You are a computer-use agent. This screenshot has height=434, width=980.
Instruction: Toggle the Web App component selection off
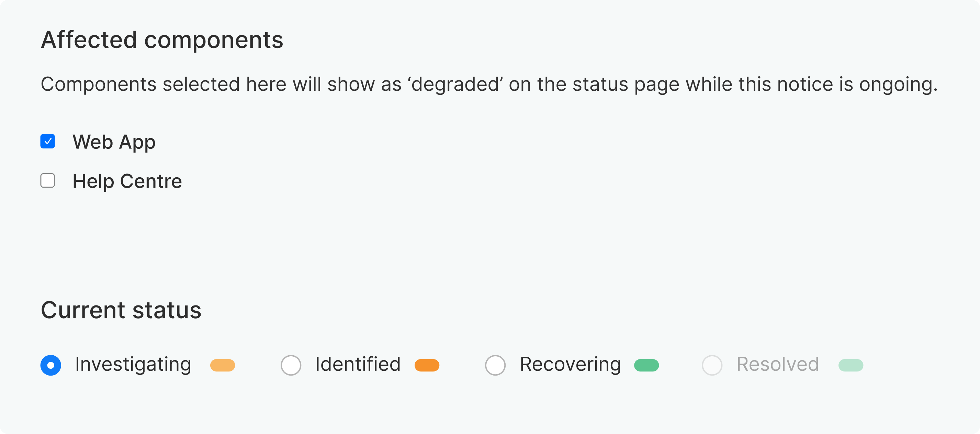47,141
